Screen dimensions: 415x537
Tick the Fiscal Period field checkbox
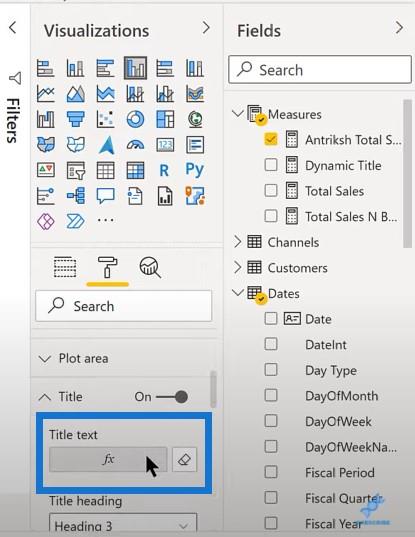point(271,472)
